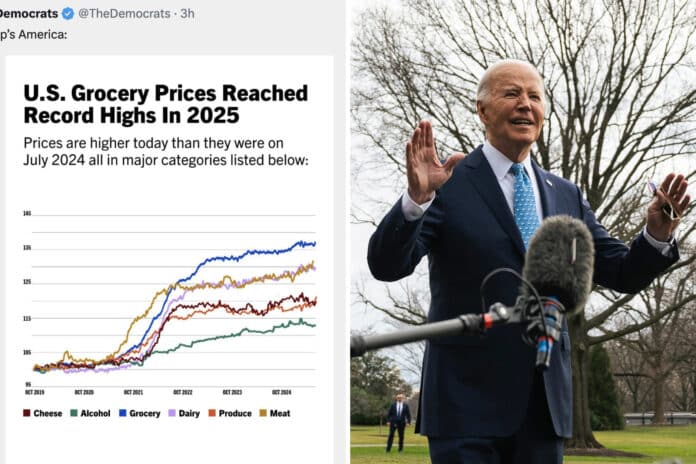Click the OCT 2022 axis label
Screen dimensions: 696x464
point(181,392)
